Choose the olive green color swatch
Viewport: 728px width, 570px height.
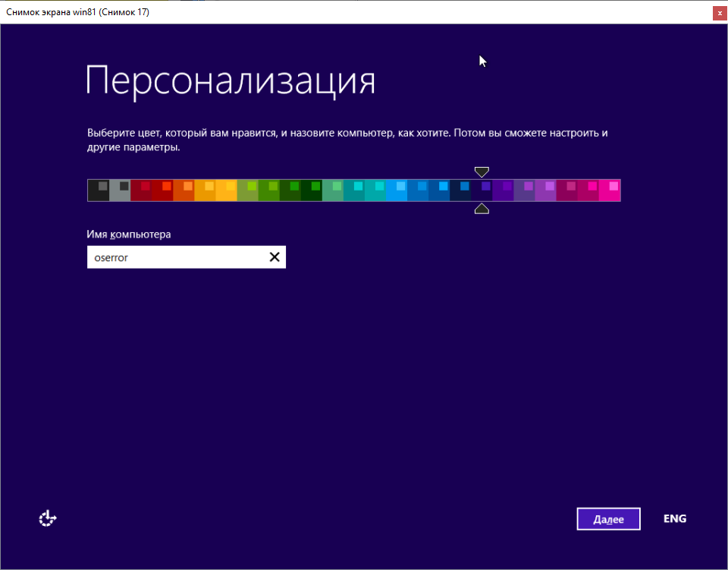247,191
